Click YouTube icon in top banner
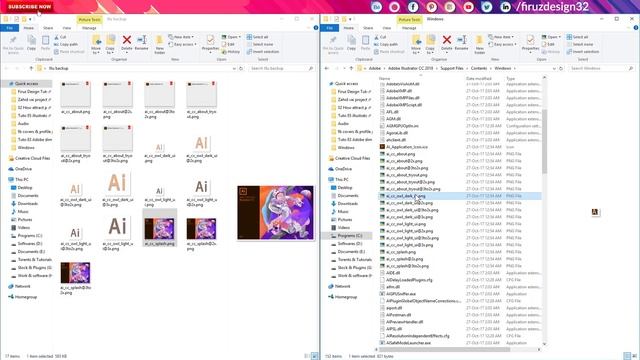 click(468, 7)
